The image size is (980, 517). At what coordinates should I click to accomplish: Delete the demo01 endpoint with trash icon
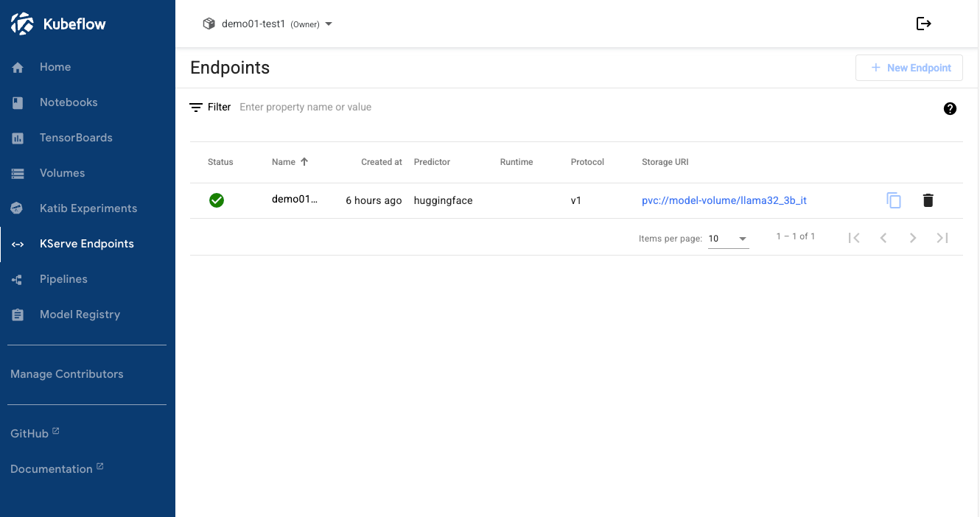click(928, 200)
